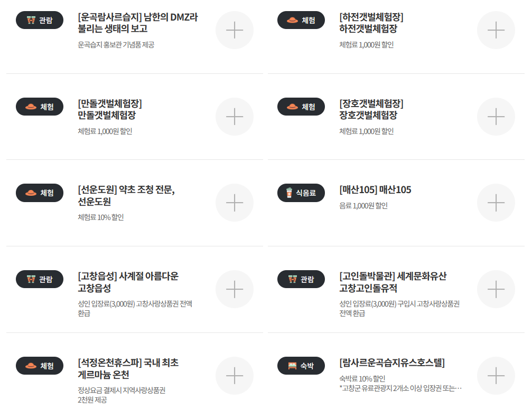Open the 석정온천휴스파 details via plus

(x=234, y=375)
